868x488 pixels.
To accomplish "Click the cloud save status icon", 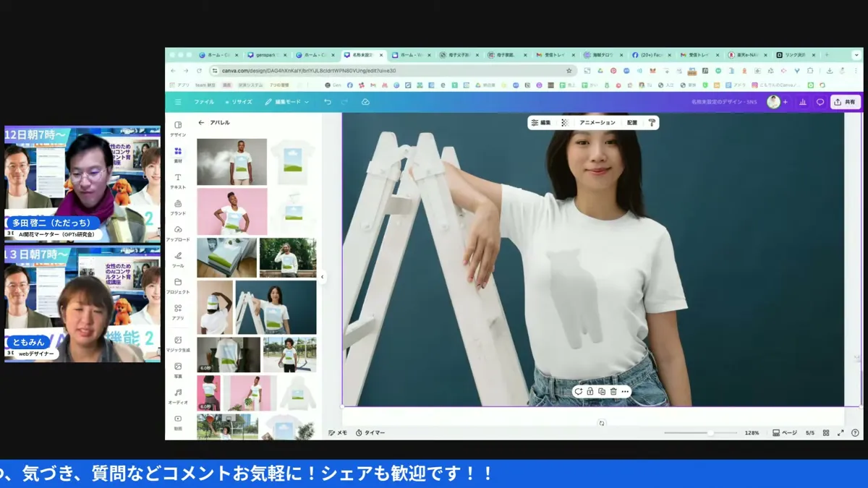I will click(x=365, y=102).
